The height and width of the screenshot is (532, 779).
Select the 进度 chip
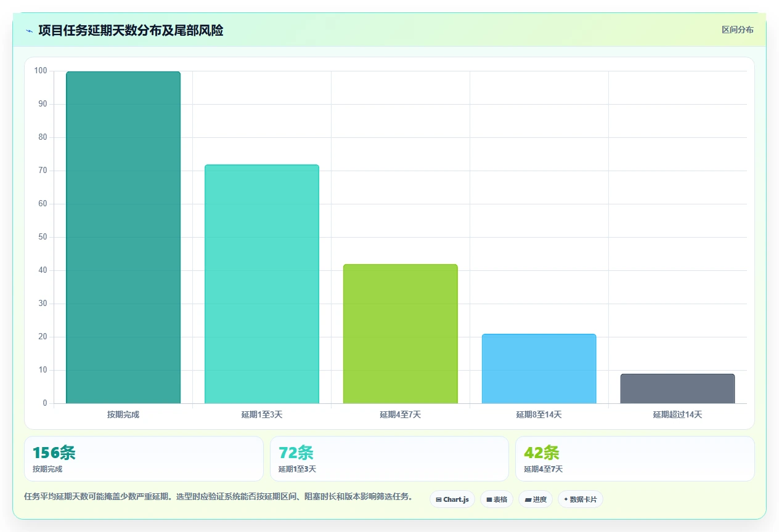536,499
